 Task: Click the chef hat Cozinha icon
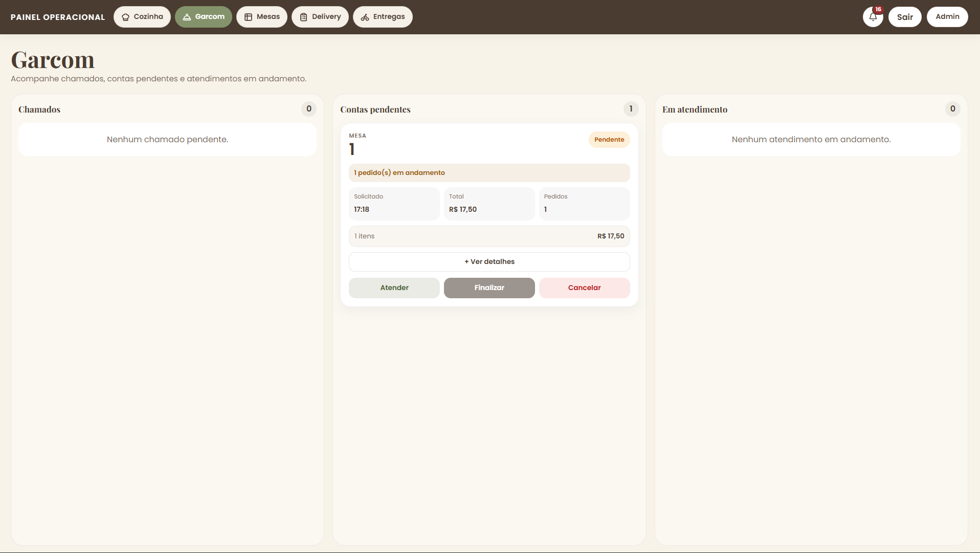[125, 17]
